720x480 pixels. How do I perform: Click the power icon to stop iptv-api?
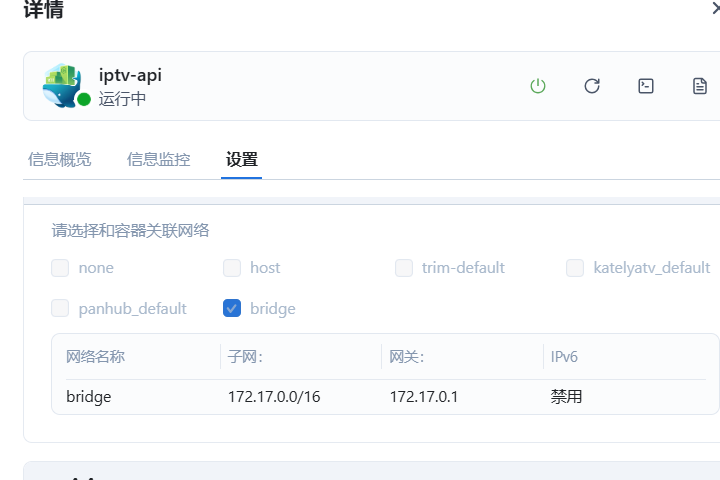pos(538,86)
